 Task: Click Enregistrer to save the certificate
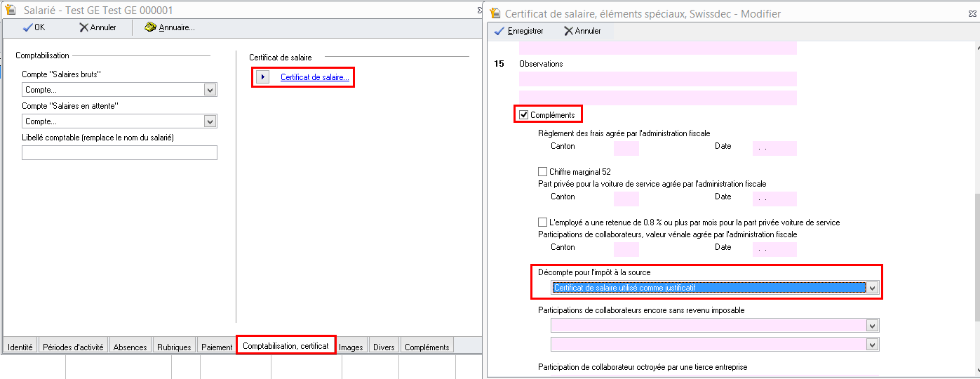point(519,31)
